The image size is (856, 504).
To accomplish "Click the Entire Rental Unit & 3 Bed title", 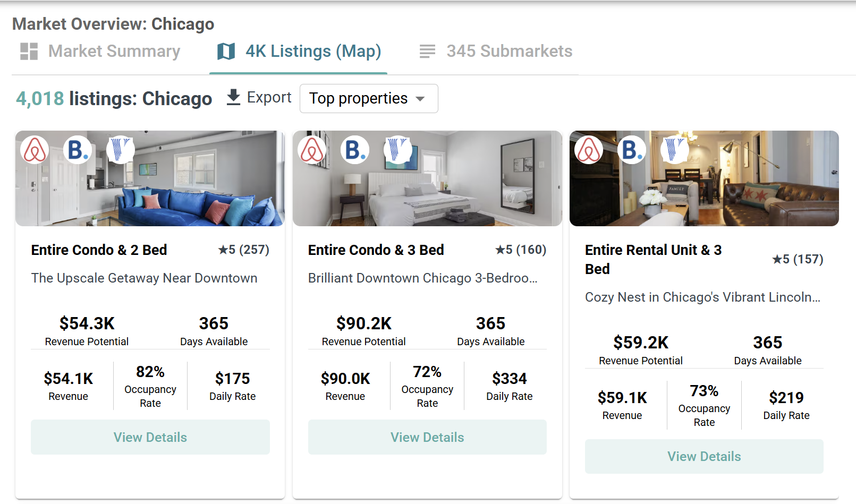I will (653, 259).
